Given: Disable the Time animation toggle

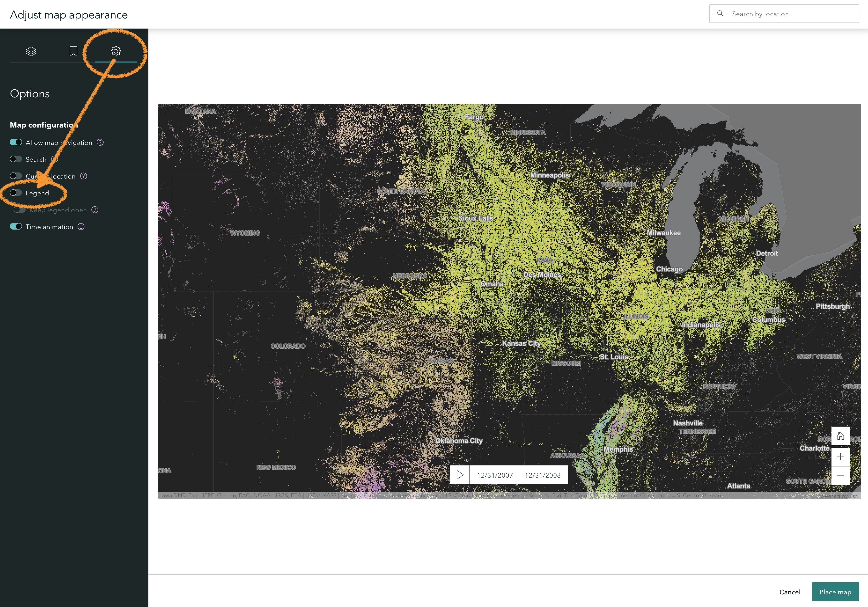Looking at the screenshot, I should click(x=16, y=227).
